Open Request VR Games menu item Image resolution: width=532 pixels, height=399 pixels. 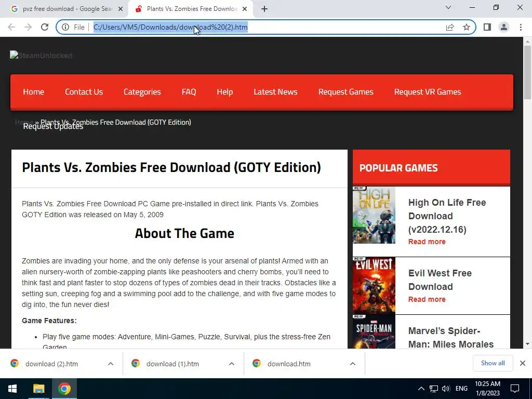coord(428,92)
